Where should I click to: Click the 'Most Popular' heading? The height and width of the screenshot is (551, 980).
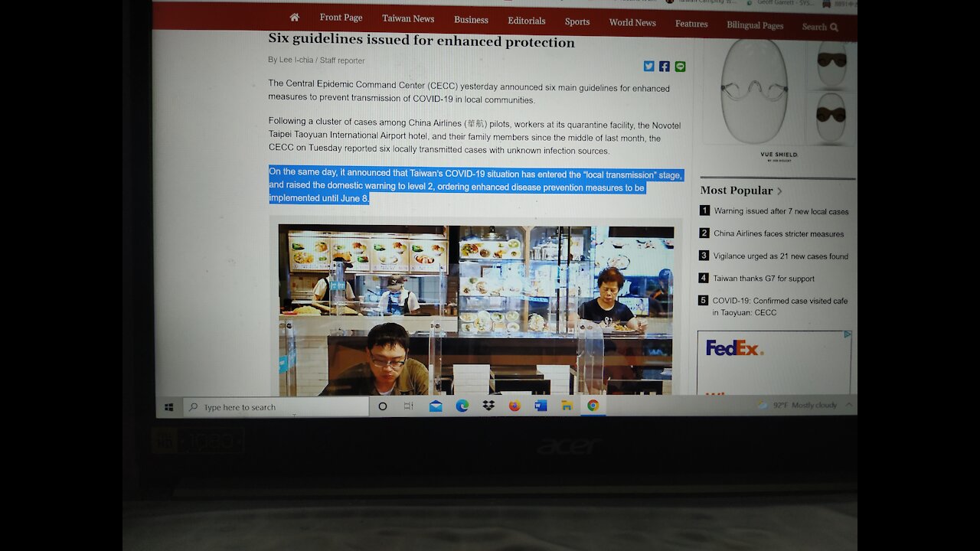pos(737,191)
